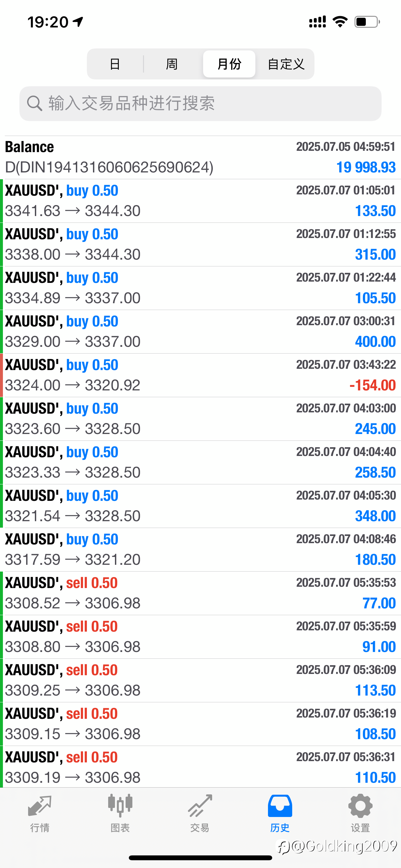Tap the home indicator bar
The image size is (401, 868).
[x=200, y=858]
